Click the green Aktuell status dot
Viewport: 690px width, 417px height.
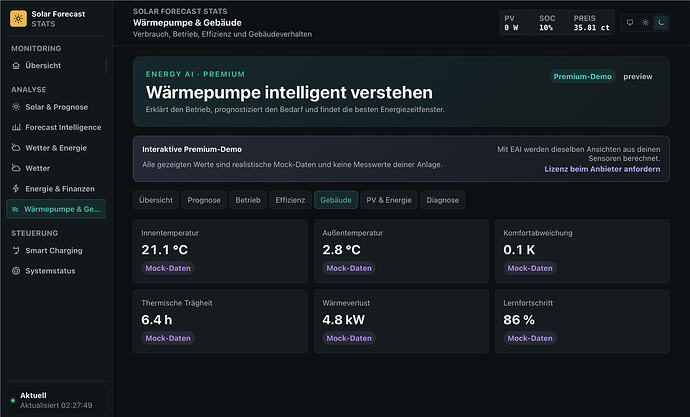13,400
